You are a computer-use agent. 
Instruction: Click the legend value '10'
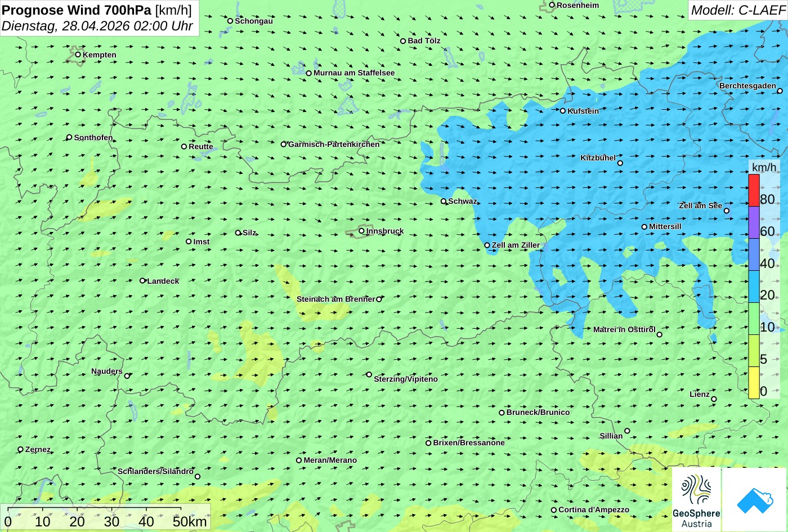coord(767,327)
